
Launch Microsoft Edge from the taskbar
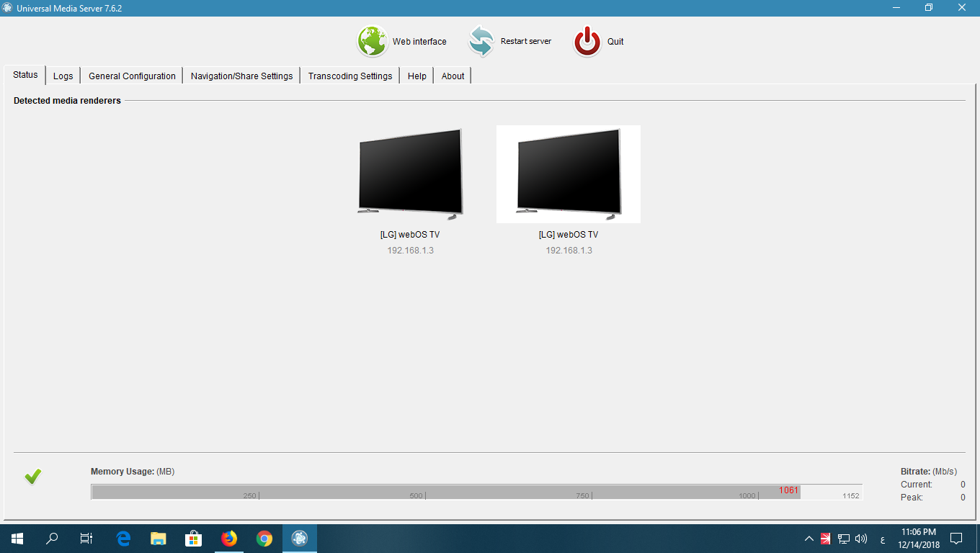pos(123,539)
